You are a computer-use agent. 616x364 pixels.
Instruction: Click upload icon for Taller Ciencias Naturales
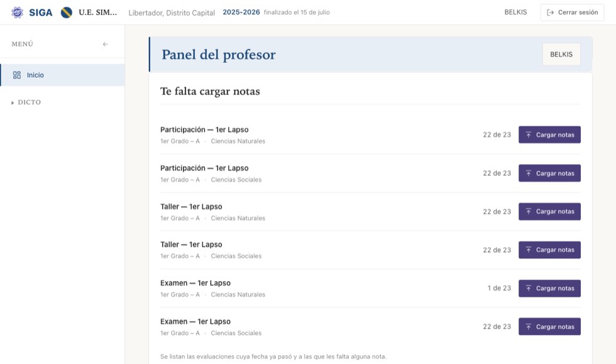tap(529, 211)
